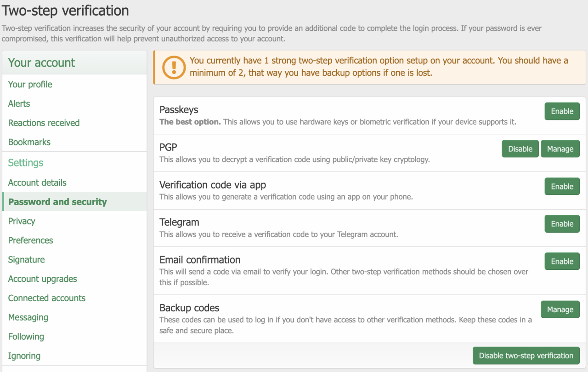This screenshot has height=372, width=588.
Task: View Bookmarks from the sidebar
Action: 29,142
